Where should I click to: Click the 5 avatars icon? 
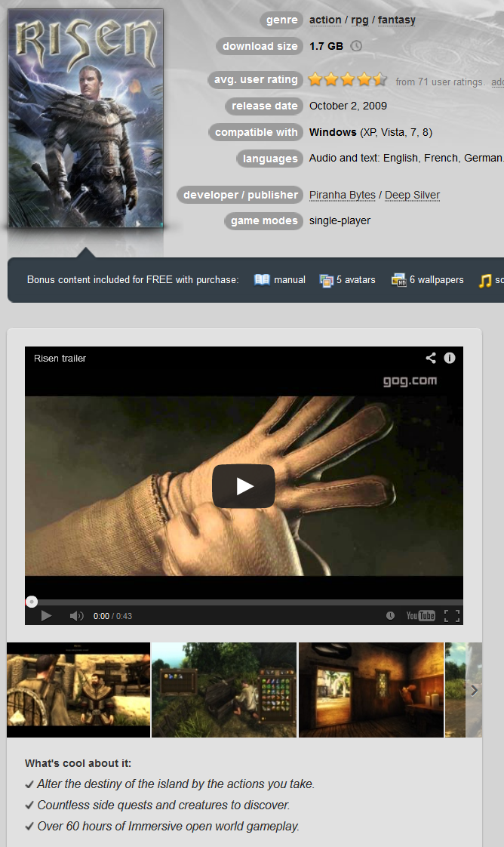click(327, 280)
